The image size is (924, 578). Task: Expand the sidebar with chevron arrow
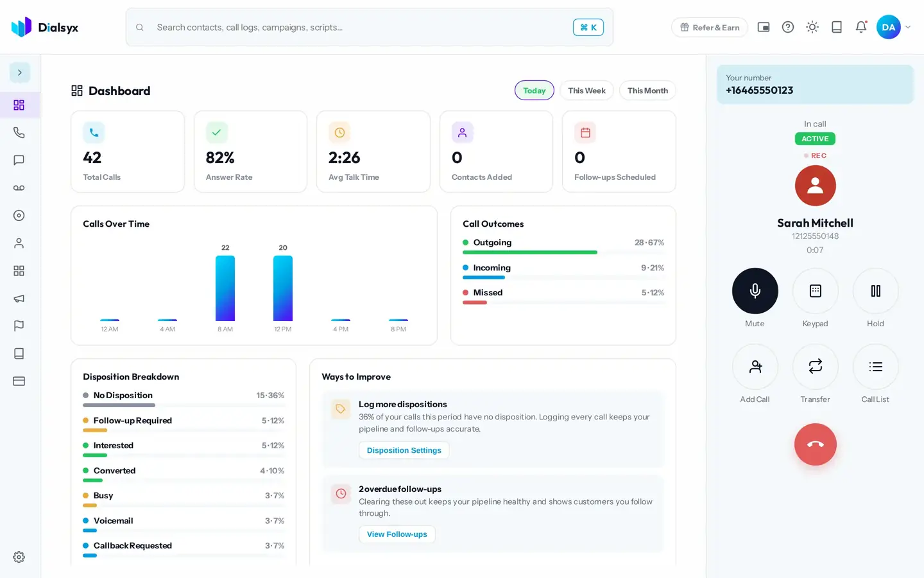point(20,73)
